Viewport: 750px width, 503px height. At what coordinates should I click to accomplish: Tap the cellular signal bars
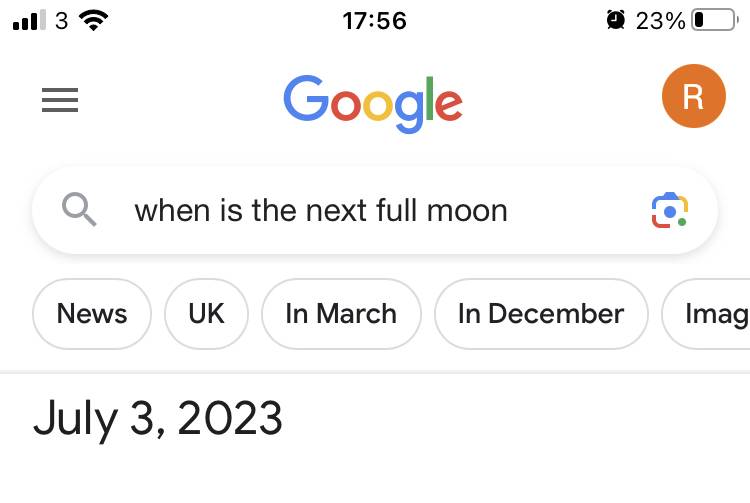pyautogui.click(x=29, y=20)
